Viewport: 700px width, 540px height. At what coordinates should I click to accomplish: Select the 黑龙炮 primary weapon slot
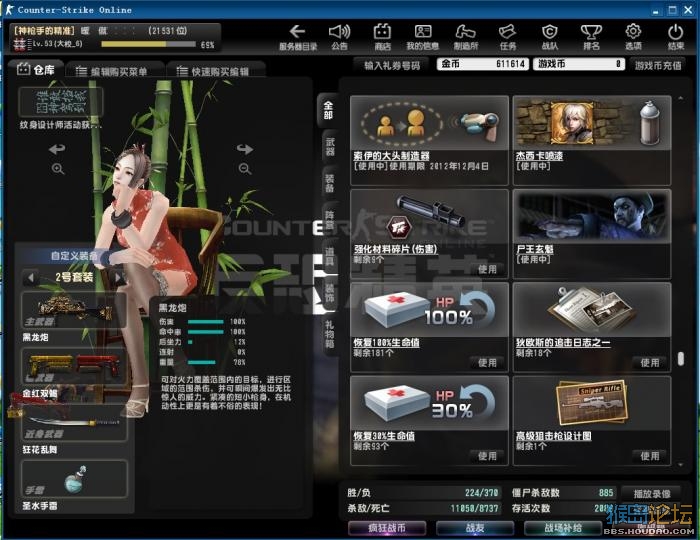(74, 311)
